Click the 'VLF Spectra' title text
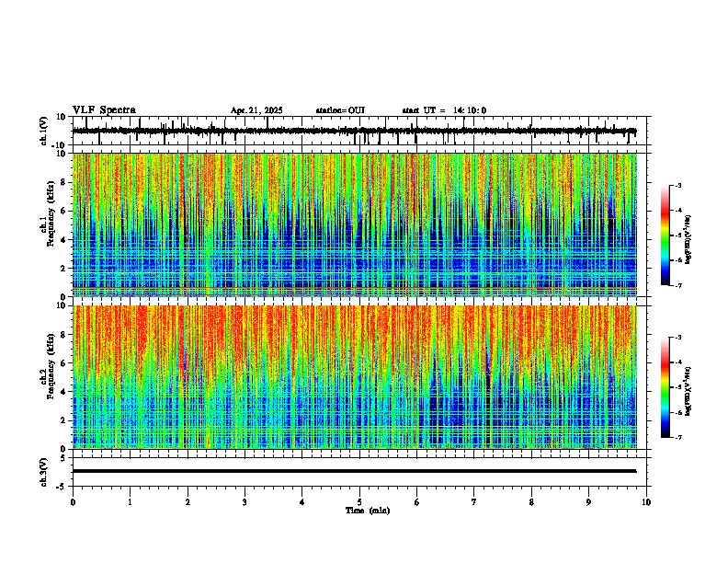Screen dimensions: 728x563 104,110
